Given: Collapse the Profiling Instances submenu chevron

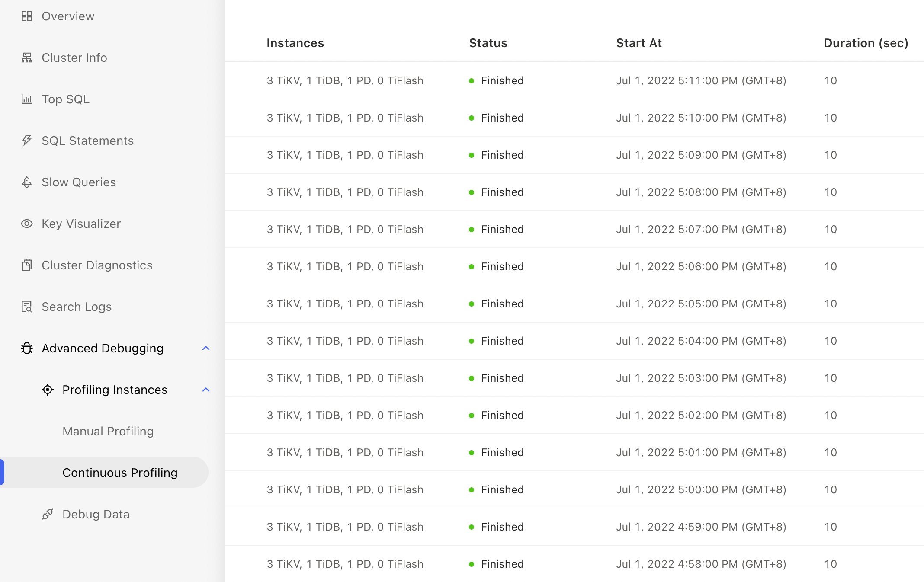Looking at the screenshot, I should click(x=206, y=390).
